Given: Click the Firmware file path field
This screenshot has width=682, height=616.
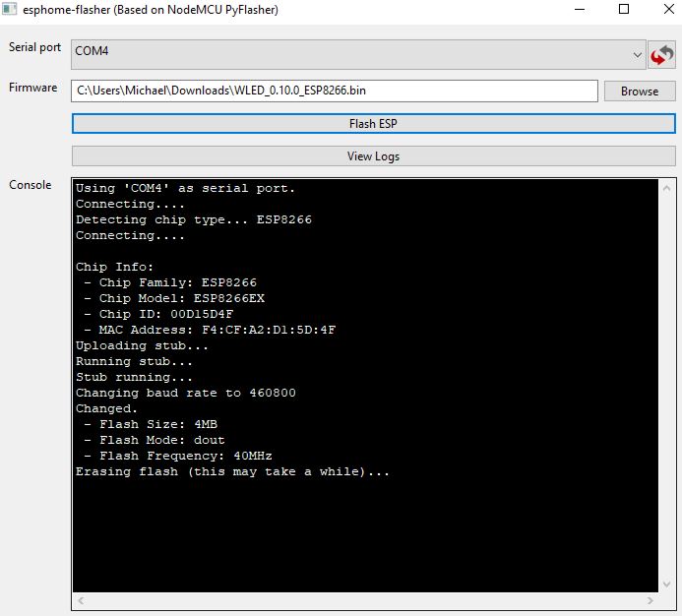Looking at the screenshot, I should click(x=335, y=91).
